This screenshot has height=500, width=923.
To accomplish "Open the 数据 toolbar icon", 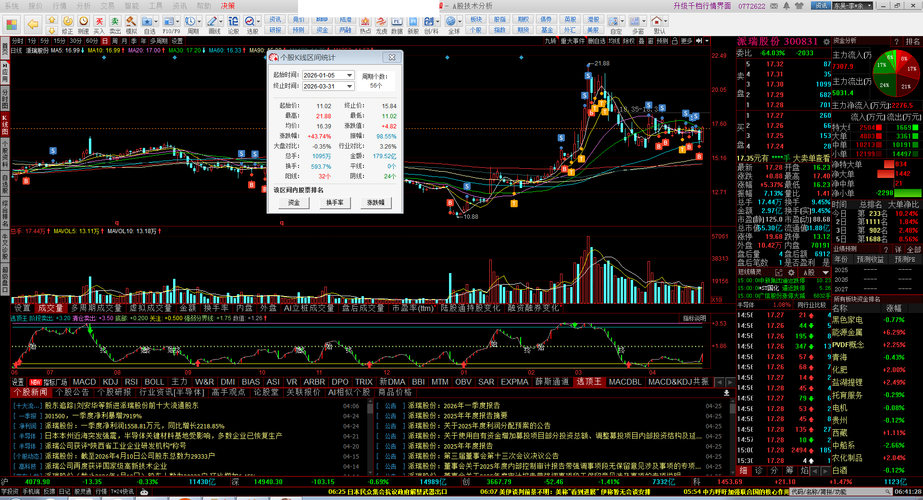I will (x=397, y=25).
